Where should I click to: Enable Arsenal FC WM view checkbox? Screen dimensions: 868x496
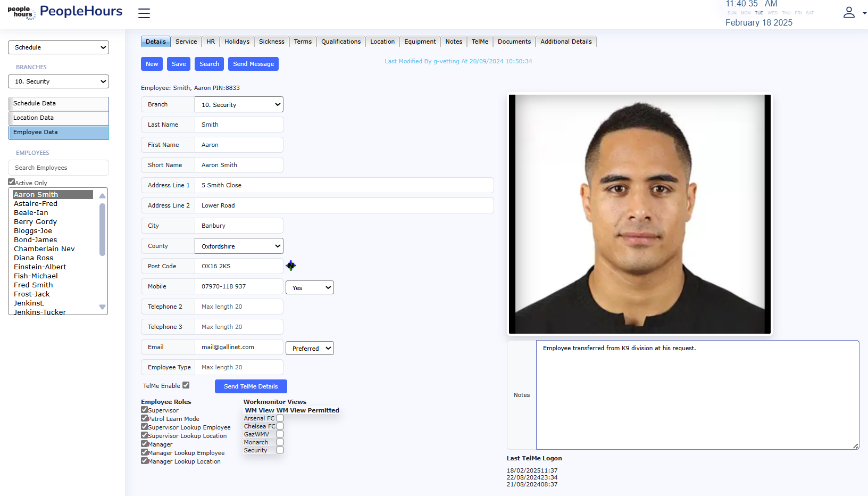click(x=280, y=418)
